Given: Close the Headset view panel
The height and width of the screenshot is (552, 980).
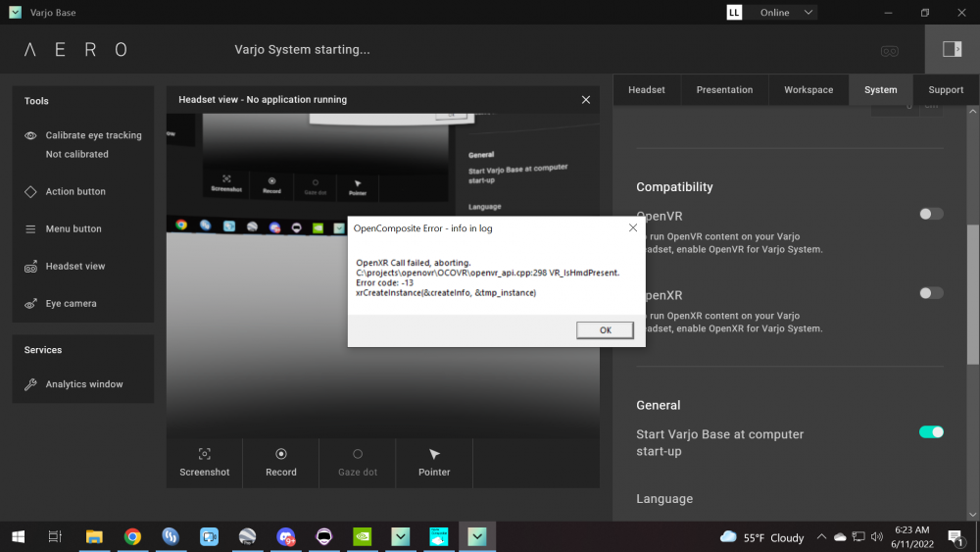Looking at the screenshot, I should [586, 100].
